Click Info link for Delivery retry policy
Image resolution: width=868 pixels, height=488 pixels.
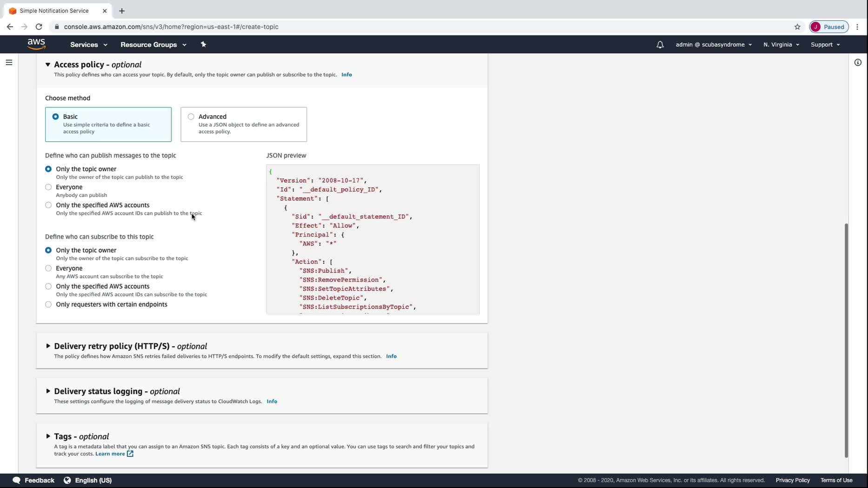(391, 356)
